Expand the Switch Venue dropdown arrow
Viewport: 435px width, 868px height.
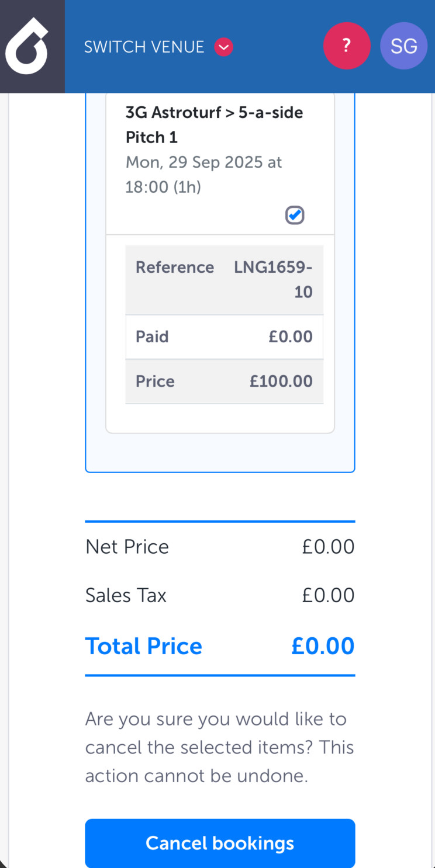pyautogui.click(x=224, y=47)
